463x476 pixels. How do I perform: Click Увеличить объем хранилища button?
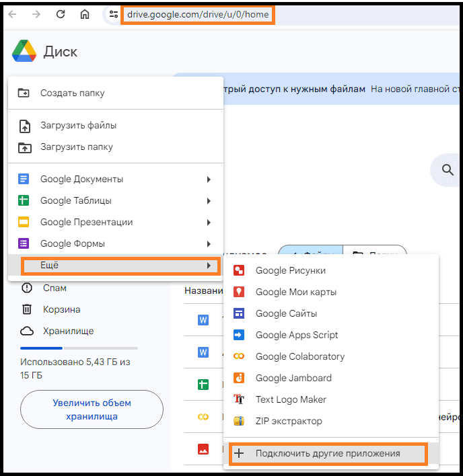[92, 409]
